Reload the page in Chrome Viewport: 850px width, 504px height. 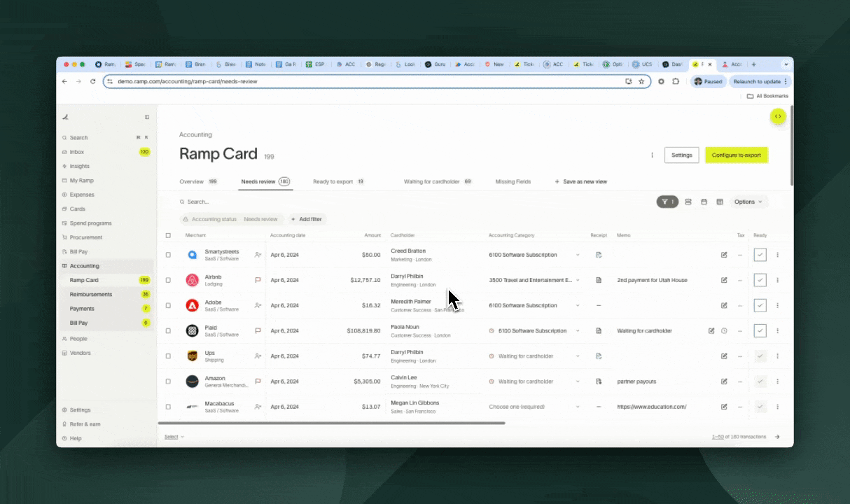coord(92,81)
